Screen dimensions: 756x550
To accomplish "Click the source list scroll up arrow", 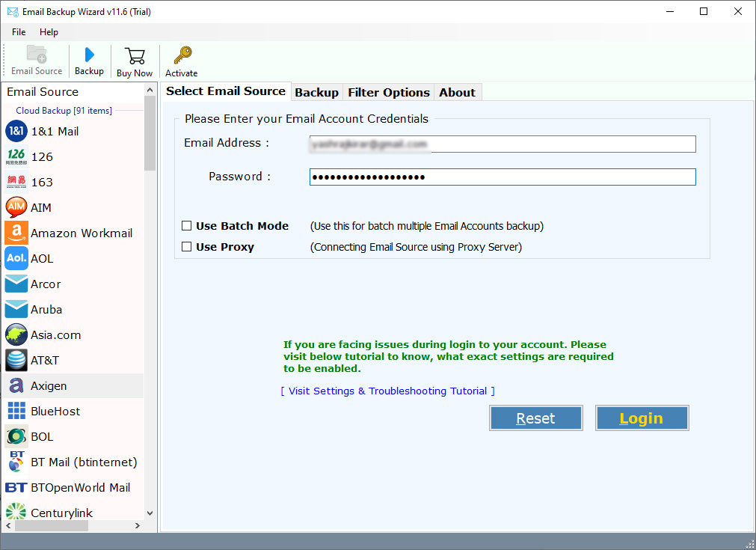I will pyautogui.click(x=150, y=91).
